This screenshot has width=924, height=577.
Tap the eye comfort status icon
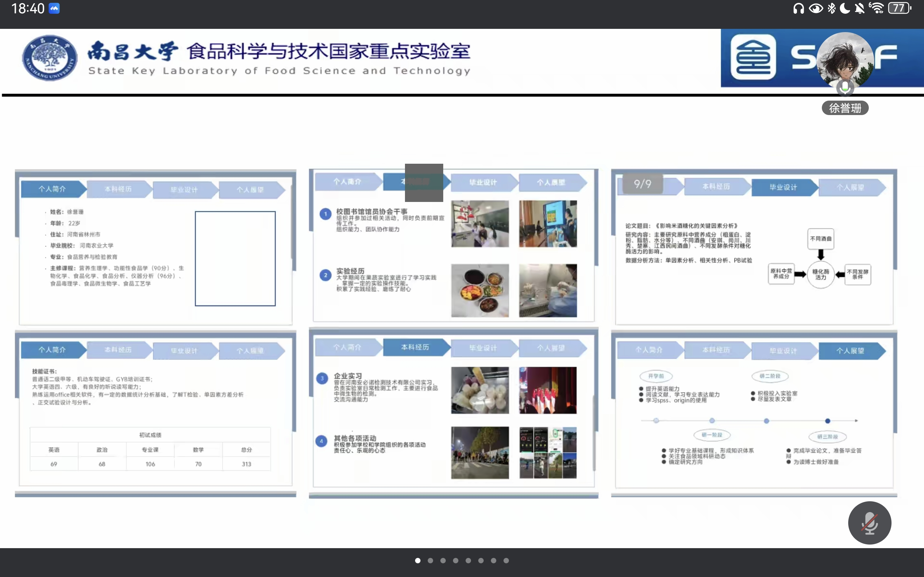pos(816,8)
